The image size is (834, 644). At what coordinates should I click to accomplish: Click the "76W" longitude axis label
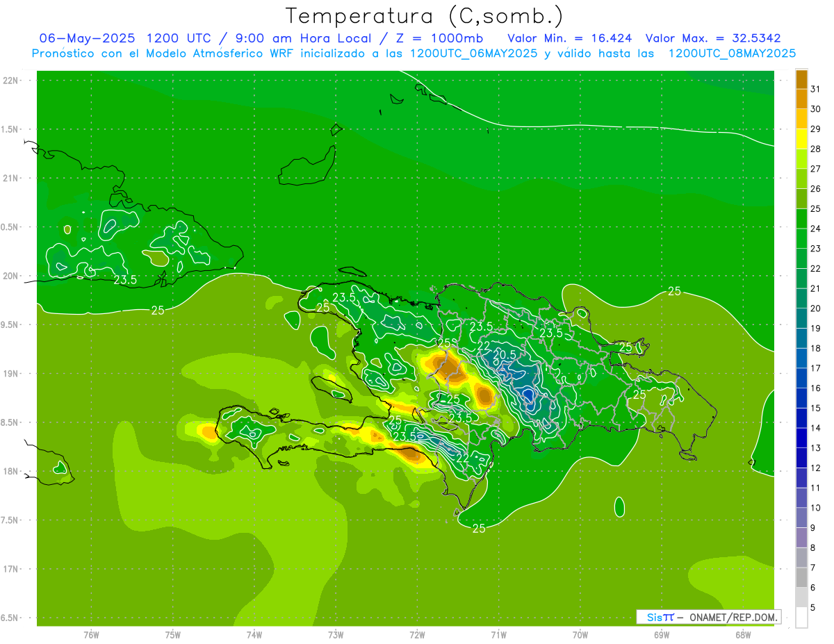(91, 635)
